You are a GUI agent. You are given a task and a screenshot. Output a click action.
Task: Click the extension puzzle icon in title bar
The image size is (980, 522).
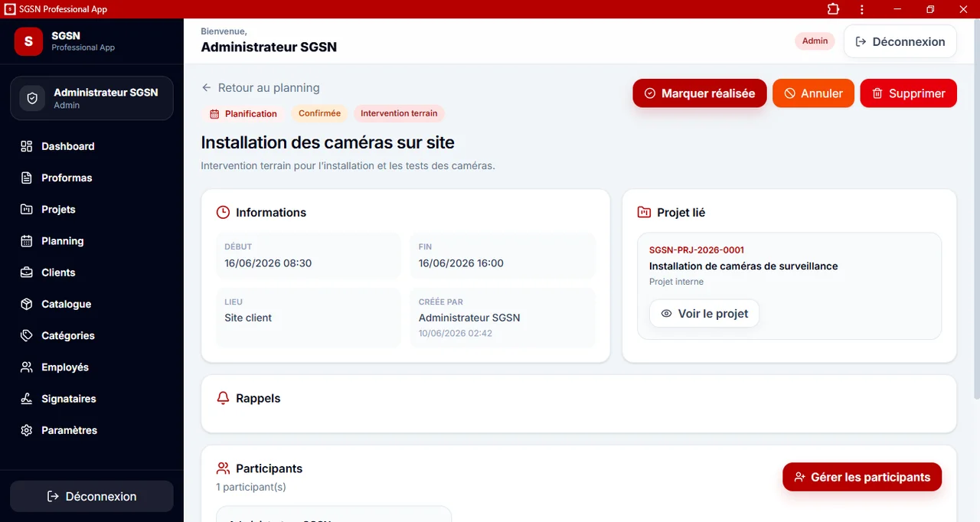tap(833, 9)
